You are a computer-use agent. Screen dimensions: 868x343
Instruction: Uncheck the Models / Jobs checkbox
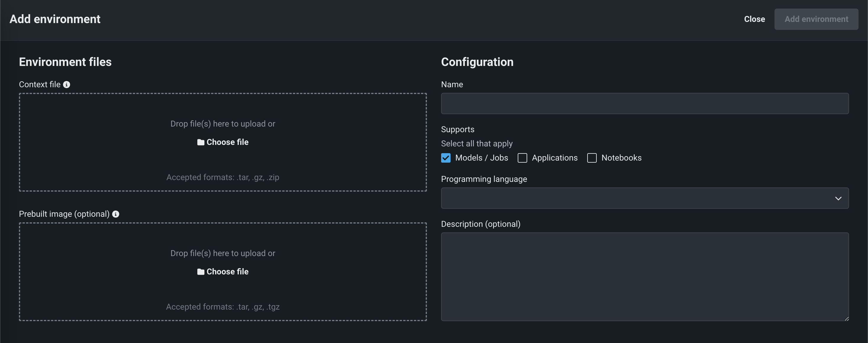[x=446, y=158]
